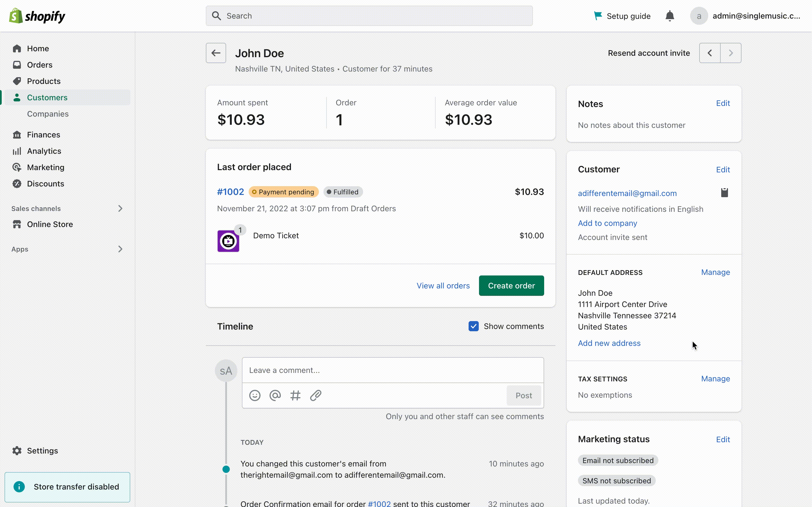This screenshot has width=812, height=507.
Task: Select Discounts menu item in sidebar
Action: [x=46, y=183]
